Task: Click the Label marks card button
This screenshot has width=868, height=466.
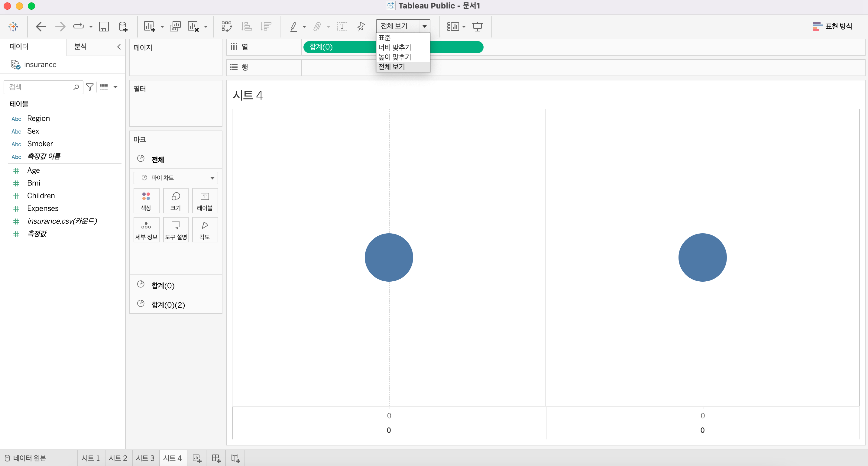Action: [205, 201]
